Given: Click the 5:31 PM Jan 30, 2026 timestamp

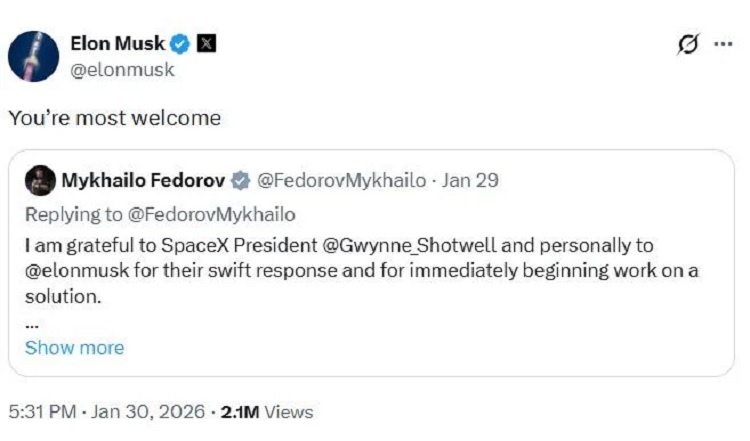Looking at the screenshot, I should 108,412.
